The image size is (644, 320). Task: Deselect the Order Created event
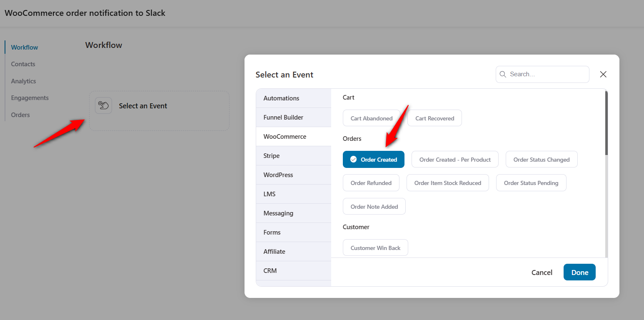(374, 159)
